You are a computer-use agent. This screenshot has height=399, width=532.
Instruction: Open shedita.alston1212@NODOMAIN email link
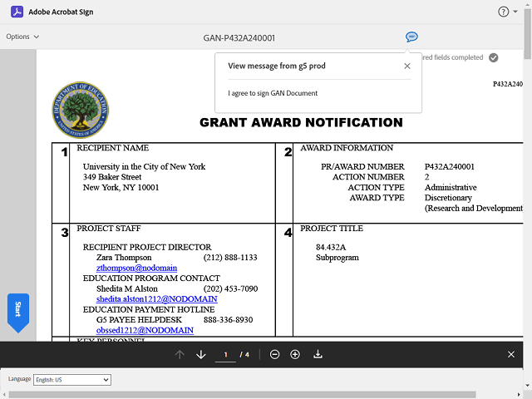pyautogui.click(x=156, y=299)
